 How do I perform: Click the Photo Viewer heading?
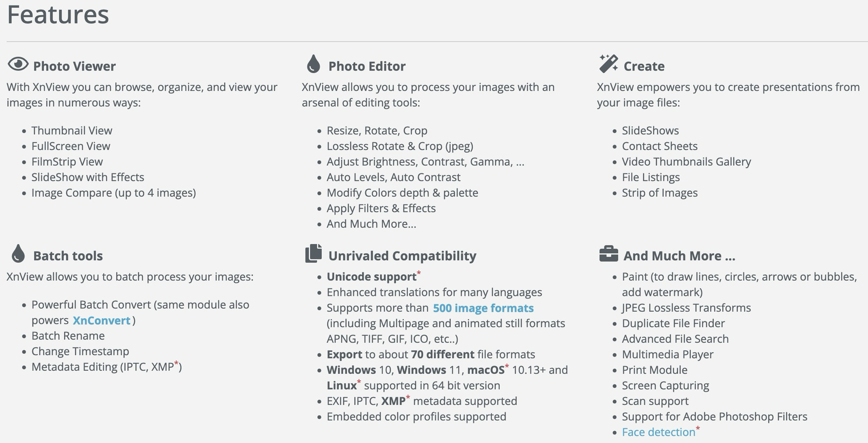[75, 66]
